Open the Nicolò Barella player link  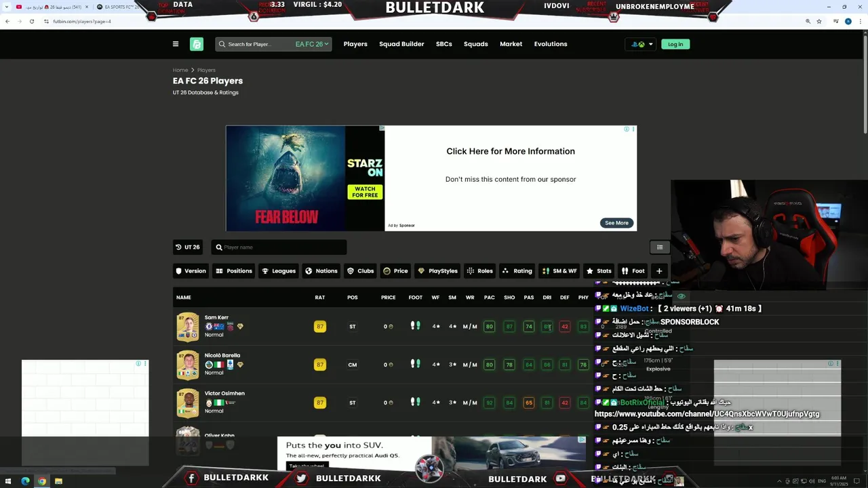[222, 355]
